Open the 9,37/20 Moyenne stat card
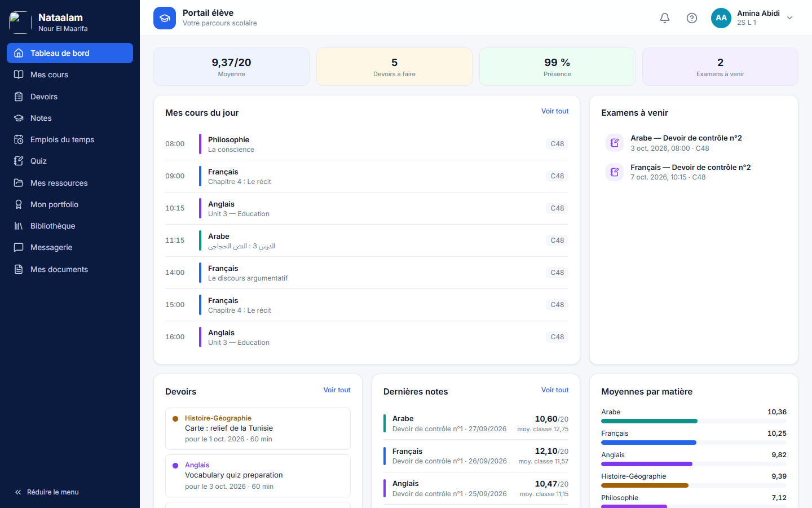Image resolution: width=812 pixels, height=508 pixels. point(231,67)
